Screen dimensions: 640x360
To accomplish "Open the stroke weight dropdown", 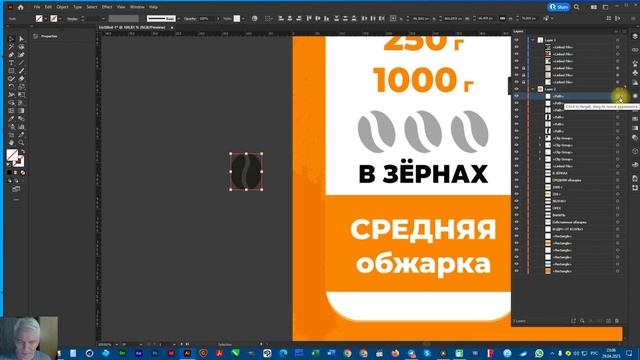I will (103, 18).
